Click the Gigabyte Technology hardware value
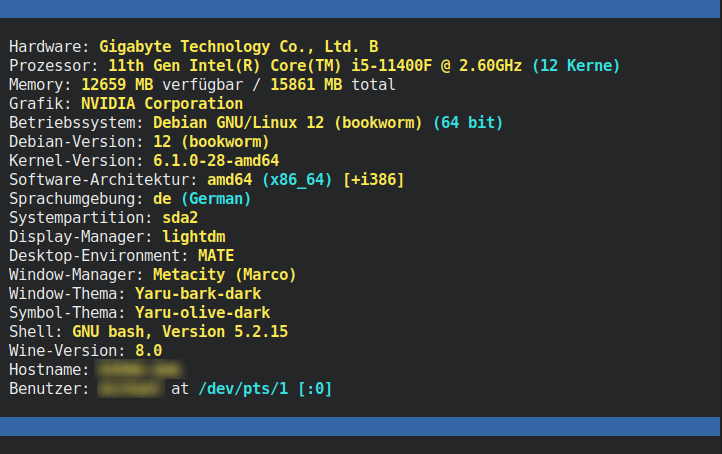This screenshot has height=454, width=722. (238, 46)
